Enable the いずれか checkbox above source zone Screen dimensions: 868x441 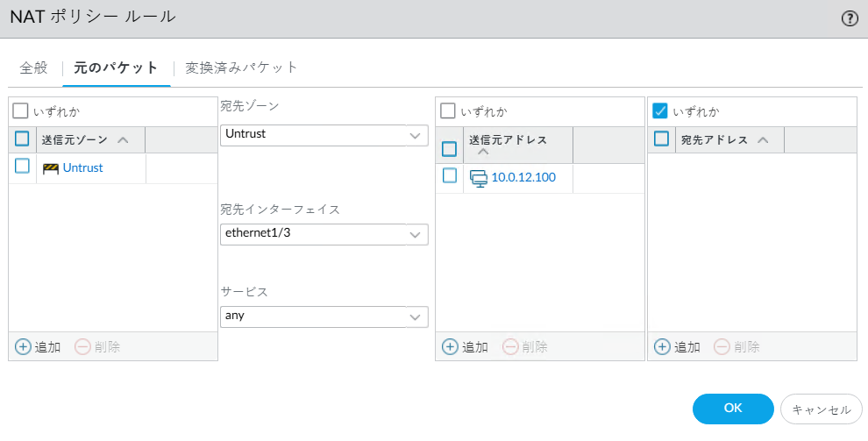[x=21, y=111]
